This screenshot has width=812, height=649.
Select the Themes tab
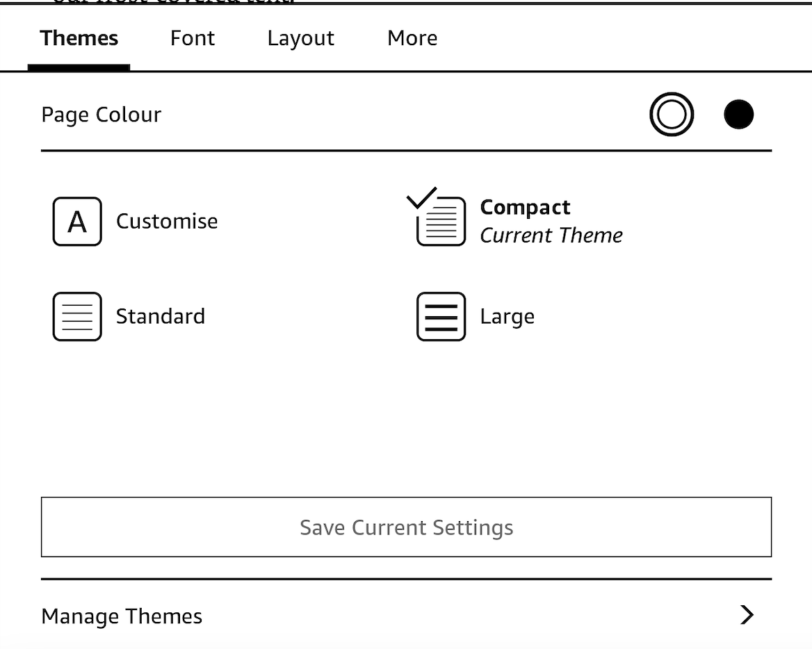click(79, 38)
